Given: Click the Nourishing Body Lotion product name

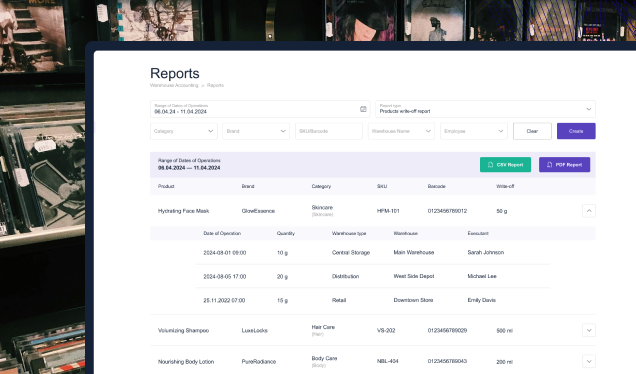Looking at the screenshot, I should point(186,361).
